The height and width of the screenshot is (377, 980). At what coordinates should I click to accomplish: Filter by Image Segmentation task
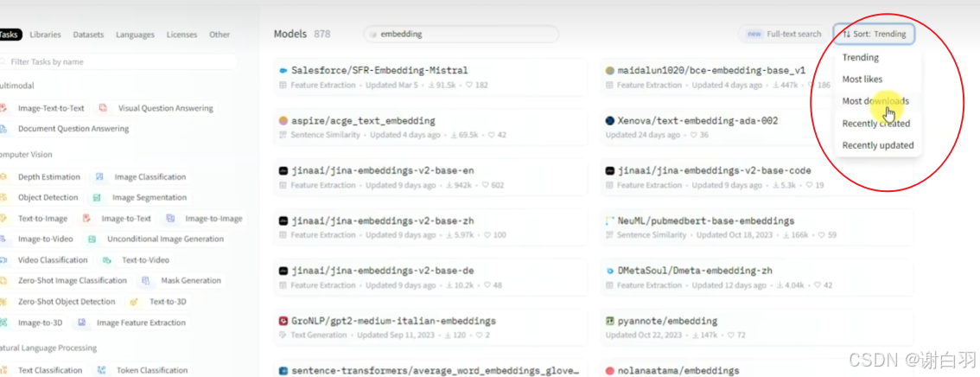point(140,197)
